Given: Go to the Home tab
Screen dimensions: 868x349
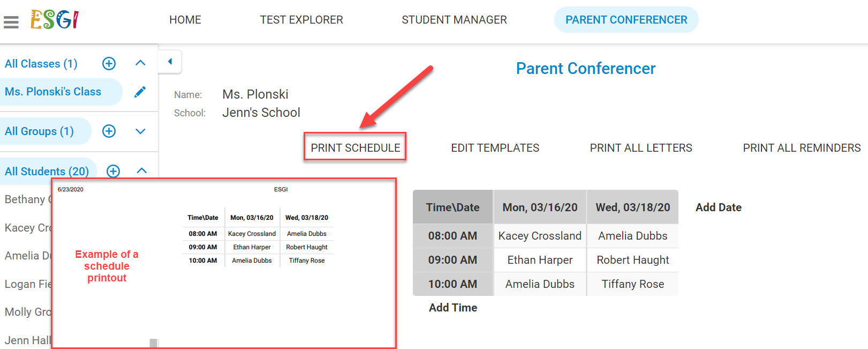Looking at the screenshot, I should point(185,20).
